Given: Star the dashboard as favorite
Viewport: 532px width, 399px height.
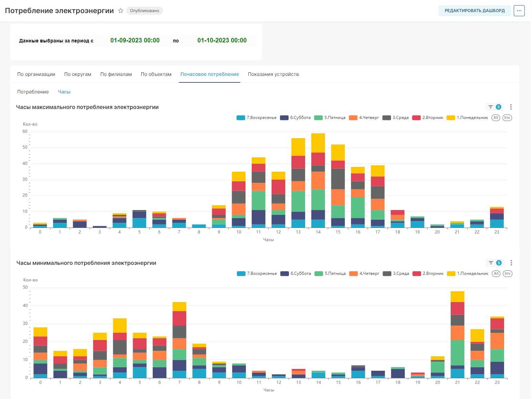Looking at the screenshot, I should 121,11.
